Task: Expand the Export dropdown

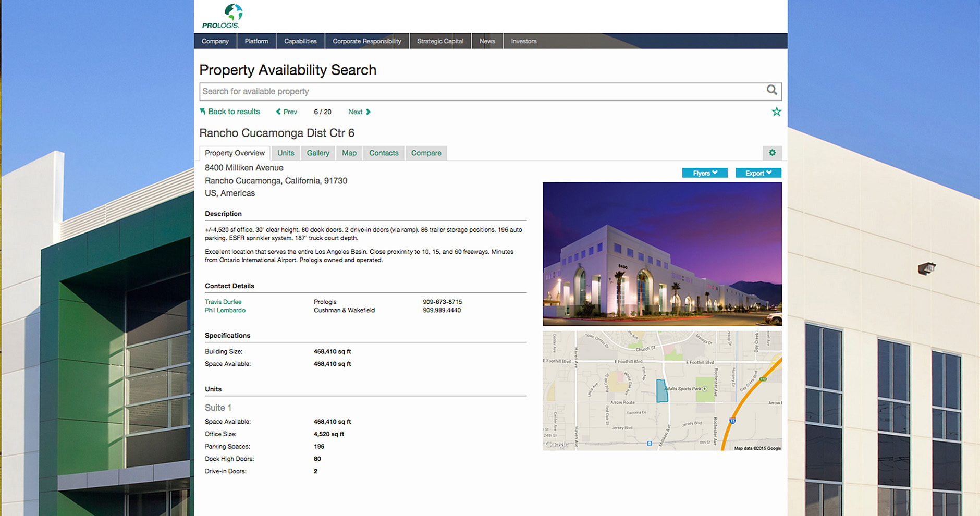Action: point(758,173)
